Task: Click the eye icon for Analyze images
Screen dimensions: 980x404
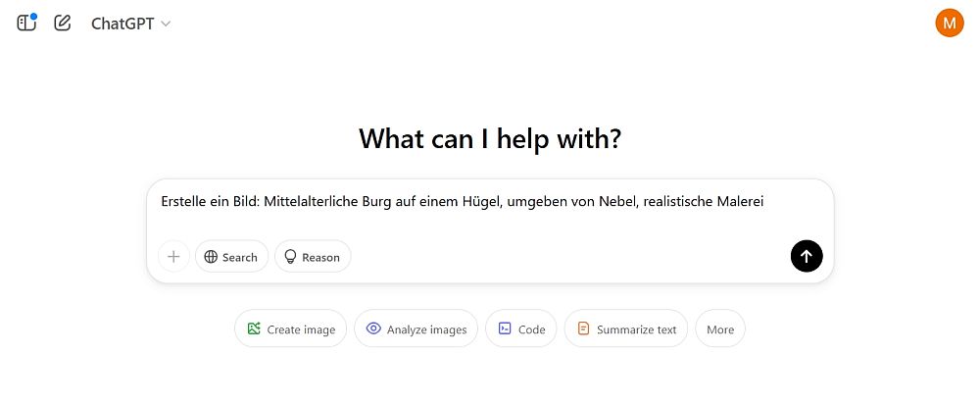Action: 373,329
